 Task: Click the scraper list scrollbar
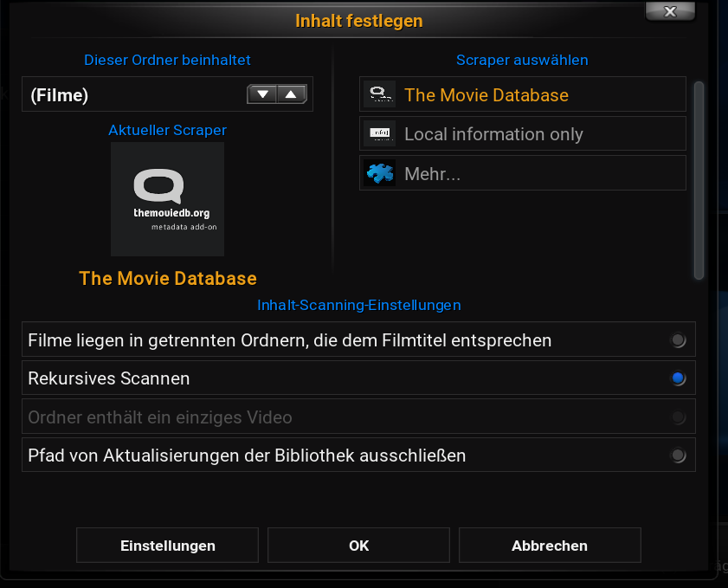699,180
